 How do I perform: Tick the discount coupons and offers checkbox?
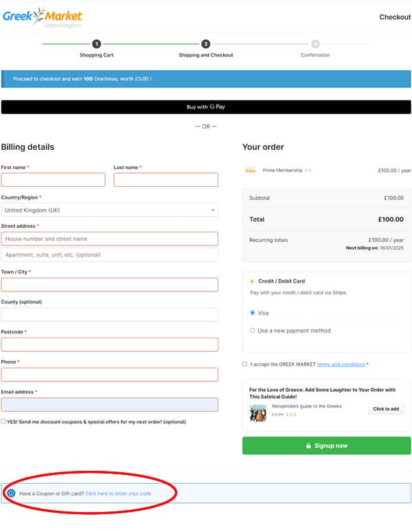pos(4,421)
